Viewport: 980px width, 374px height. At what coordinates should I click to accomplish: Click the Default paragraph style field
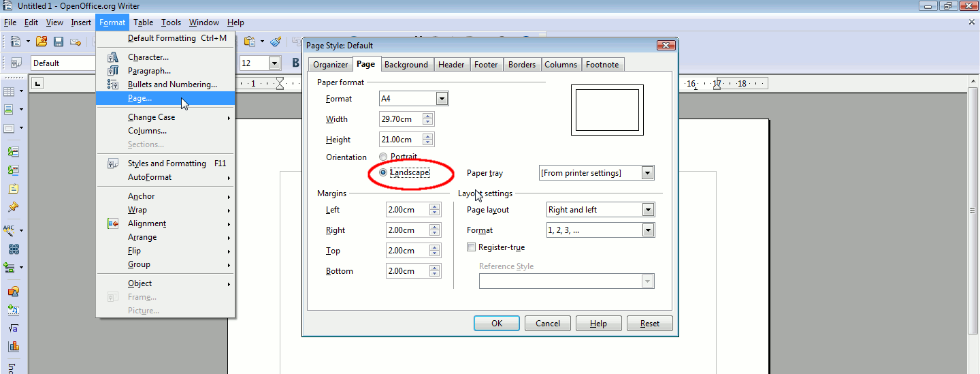click(x=63, y=63)
